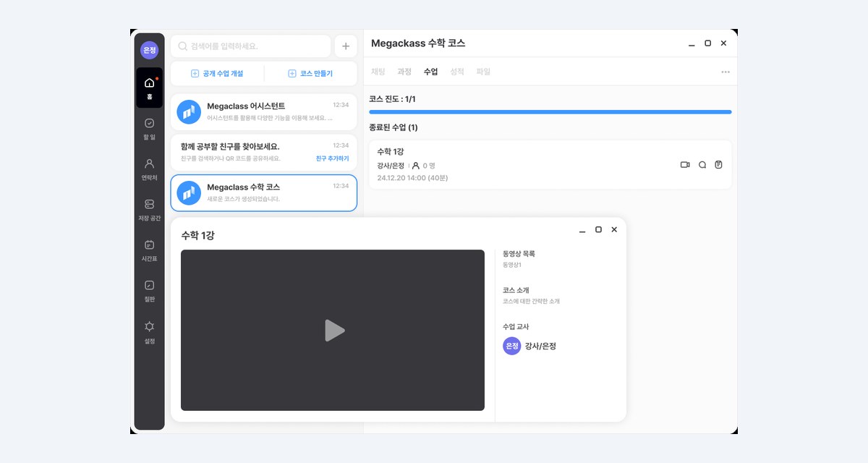This screenshot has width=868, height=463.
Task: Open the 저장 공간 storage section
Action: tap(149, 209)
